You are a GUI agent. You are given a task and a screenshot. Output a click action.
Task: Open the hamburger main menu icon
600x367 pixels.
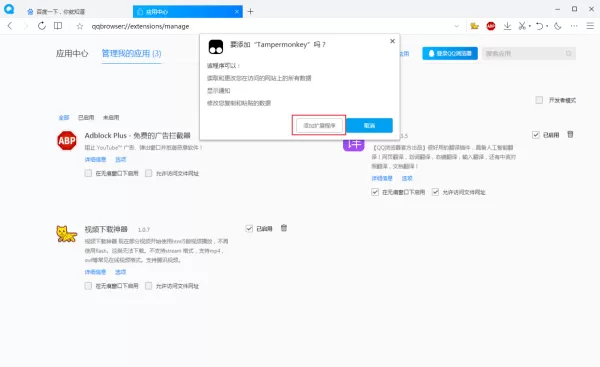click(590, 26)
